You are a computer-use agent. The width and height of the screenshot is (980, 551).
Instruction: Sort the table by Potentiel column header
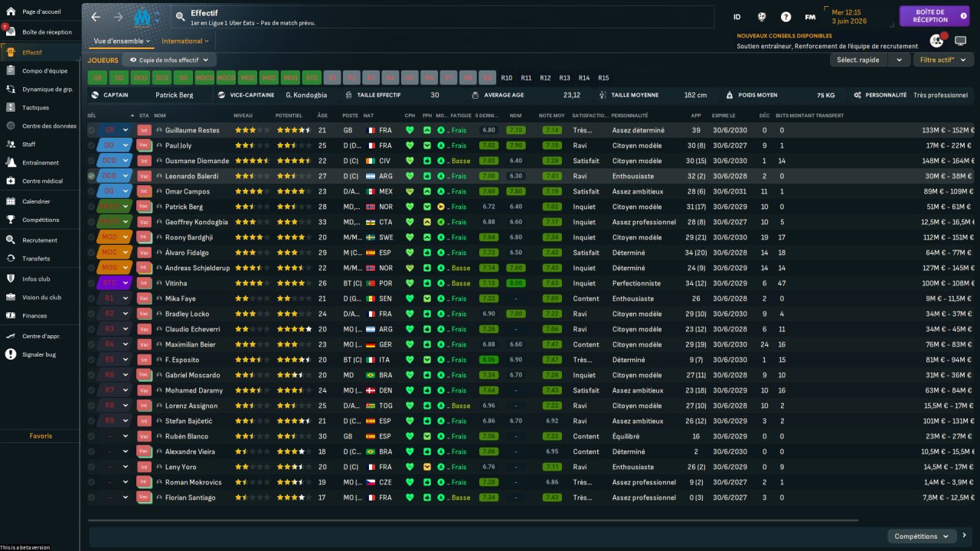(x=289, y=116)
